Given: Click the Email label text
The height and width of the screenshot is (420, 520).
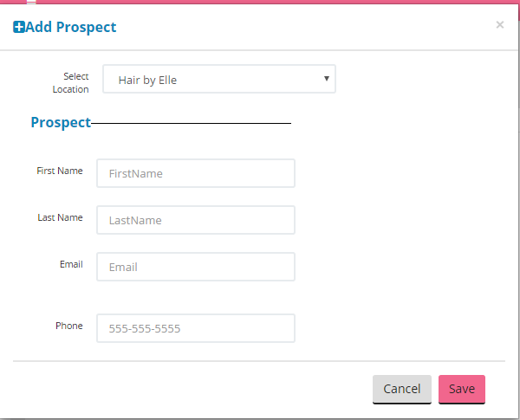Looking at the screenshot, I should (71, 264).
